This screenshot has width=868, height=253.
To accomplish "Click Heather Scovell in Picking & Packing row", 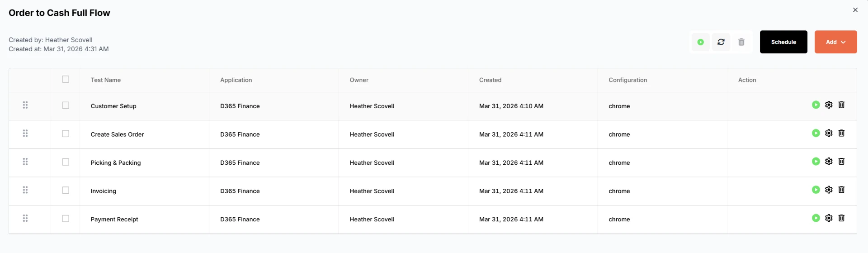I will [372, 163].
